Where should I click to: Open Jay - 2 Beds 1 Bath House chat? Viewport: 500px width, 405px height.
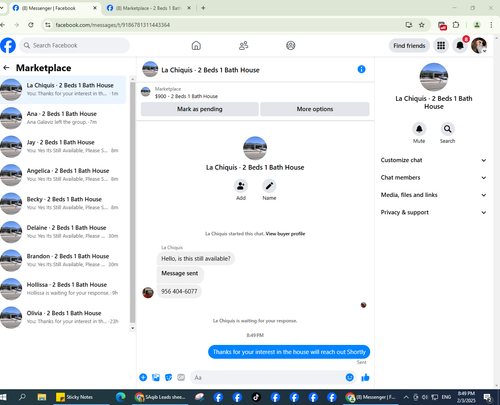pos(63,146)
